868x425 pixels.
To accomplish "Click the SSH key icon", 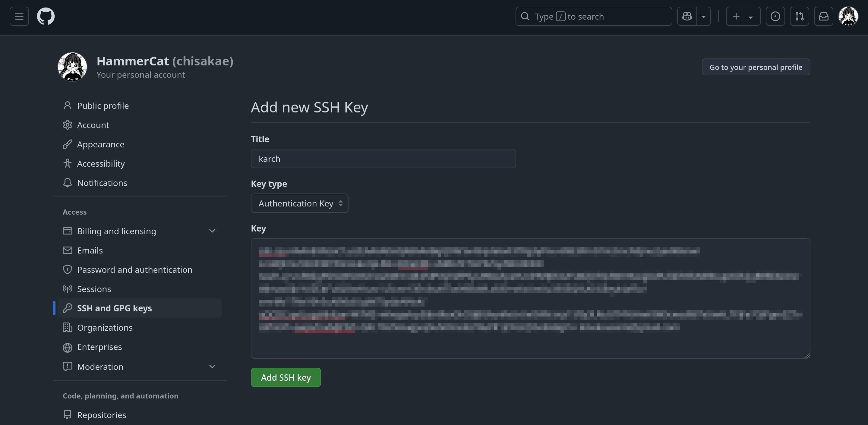I will coord(68,308).
